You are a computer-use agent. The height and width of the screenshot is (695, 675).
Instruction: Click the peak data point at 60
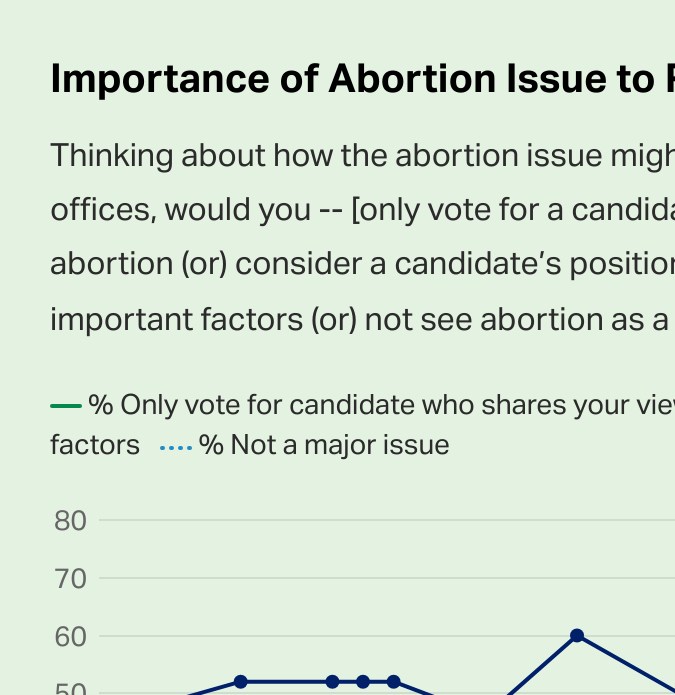click(577, 636)
